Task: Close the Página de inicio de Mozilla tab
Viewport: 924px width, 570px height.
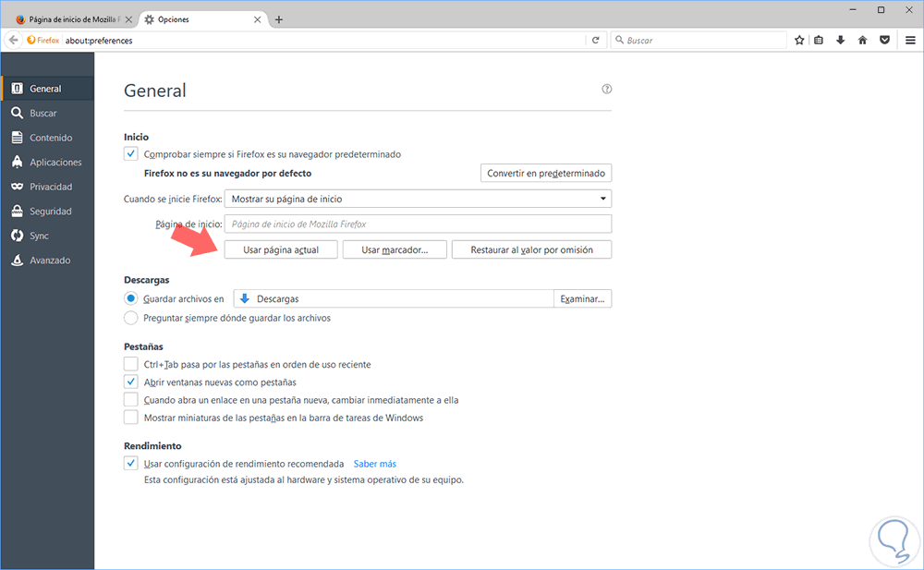Action: [128, 19]
